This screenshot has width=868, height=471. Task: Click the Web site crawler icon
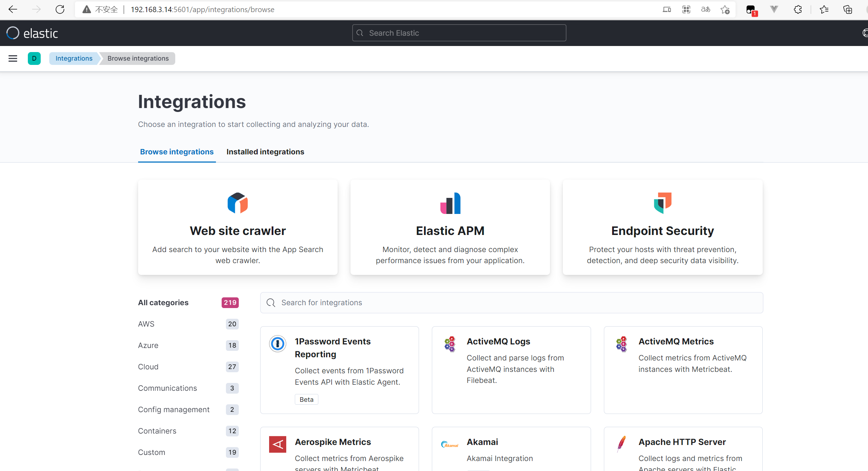[238, 203]
